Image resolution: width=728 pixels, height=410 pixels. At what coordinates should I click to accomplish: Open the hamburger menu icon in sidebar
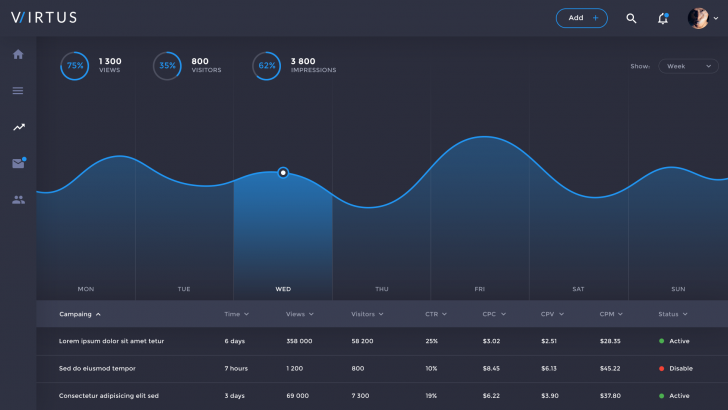(x=18, y=91)
